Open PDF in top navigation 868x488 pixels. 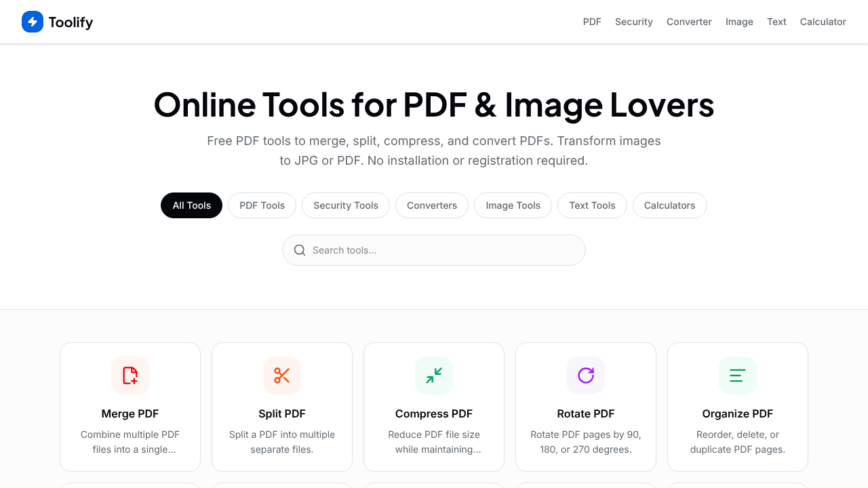click(592, 22)
